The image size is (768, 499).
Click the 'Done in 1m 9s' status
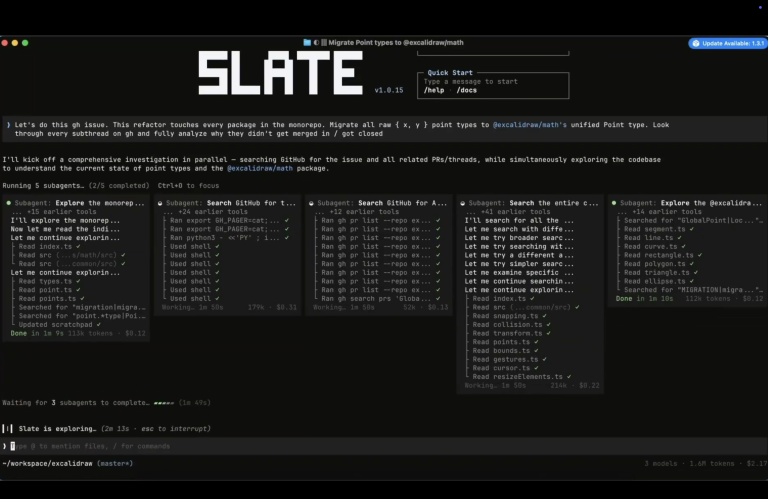[37, 333]
